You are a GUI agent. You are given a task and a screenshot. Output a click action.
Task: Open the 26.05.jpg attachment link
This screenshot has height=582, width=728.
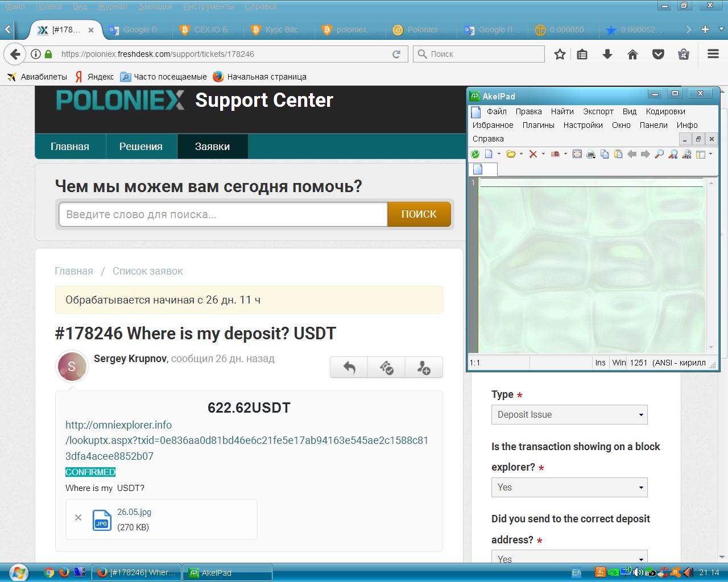[x=134, y=512]
